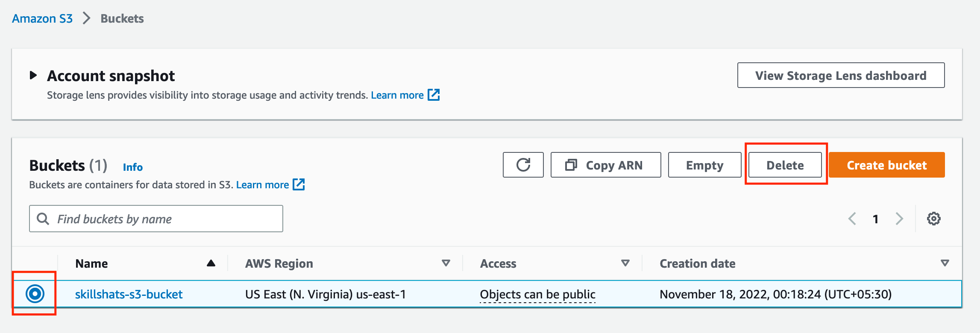Click the AWS Region column header
The width and height of the screenshot is (980, 333).
coord(279,263)
